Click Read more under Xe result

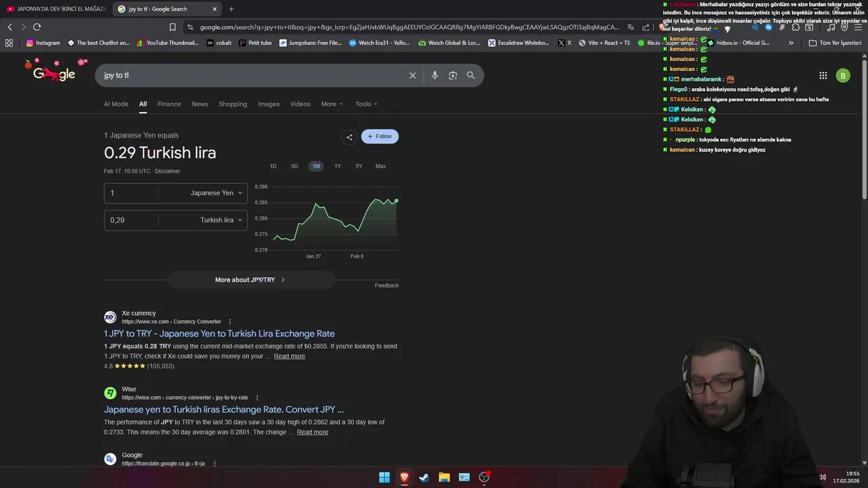[290, 357]
